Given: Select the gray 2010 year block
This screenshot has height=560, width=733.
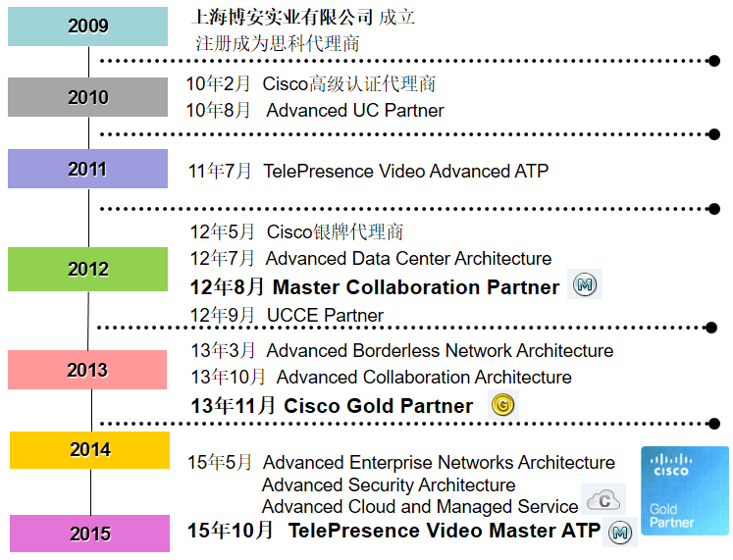Looking at the screenshot, I should pyautogui.click(x=87, y=97).
